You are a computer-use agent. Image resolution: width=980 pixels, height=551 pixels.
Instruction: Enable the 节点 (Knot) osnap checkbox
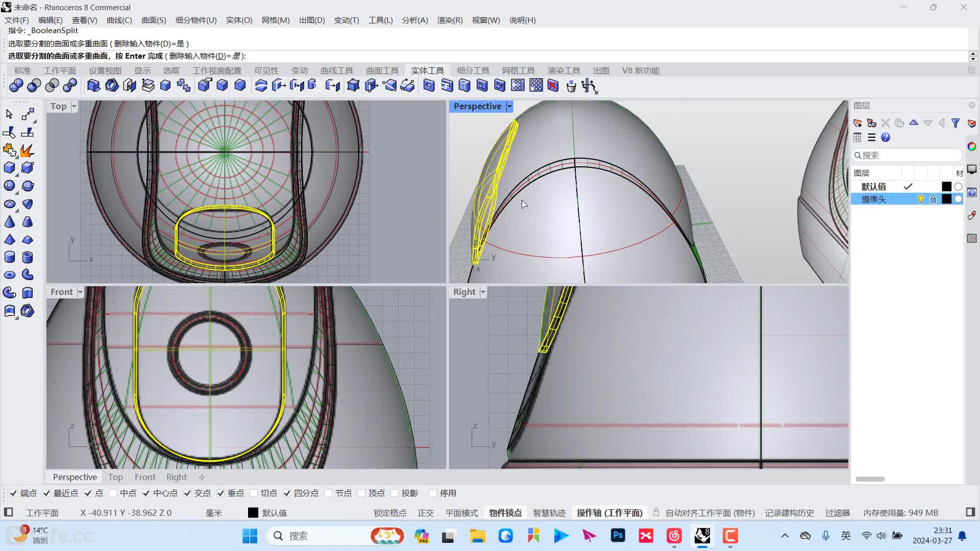click(328, 493)
